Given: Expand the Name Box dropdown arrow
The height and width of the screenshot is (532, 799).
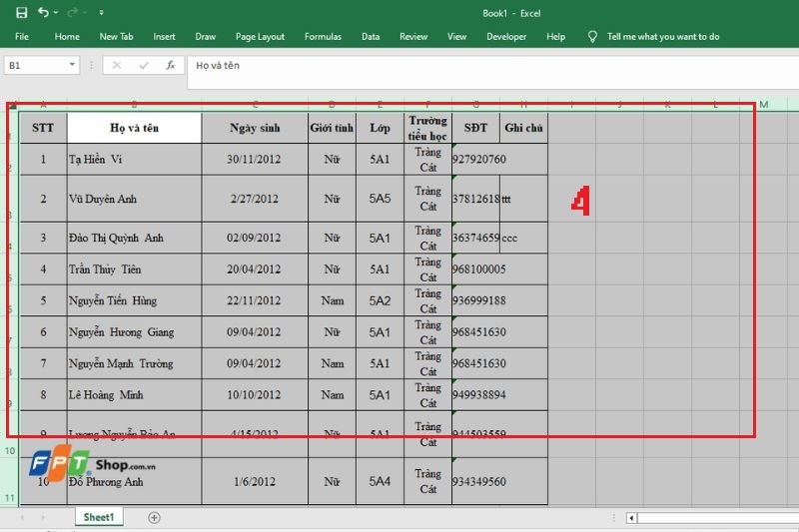Looking at the screenshot, I should coord(72,65).
